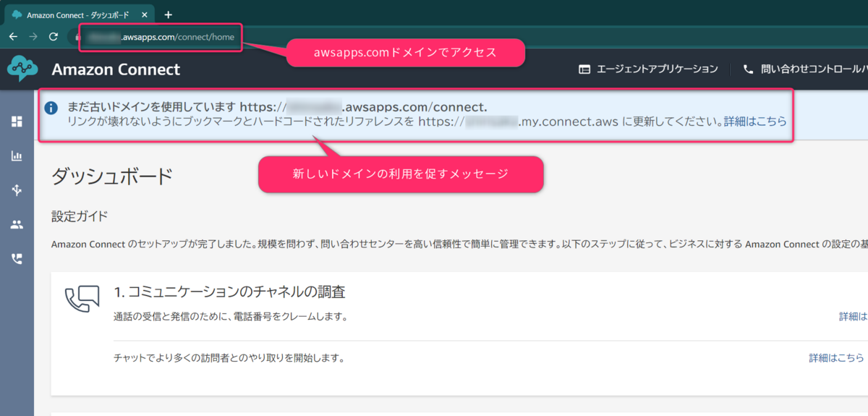
Task: Click the chat and phone icon in step 1
Action: [x=82, y=298]
